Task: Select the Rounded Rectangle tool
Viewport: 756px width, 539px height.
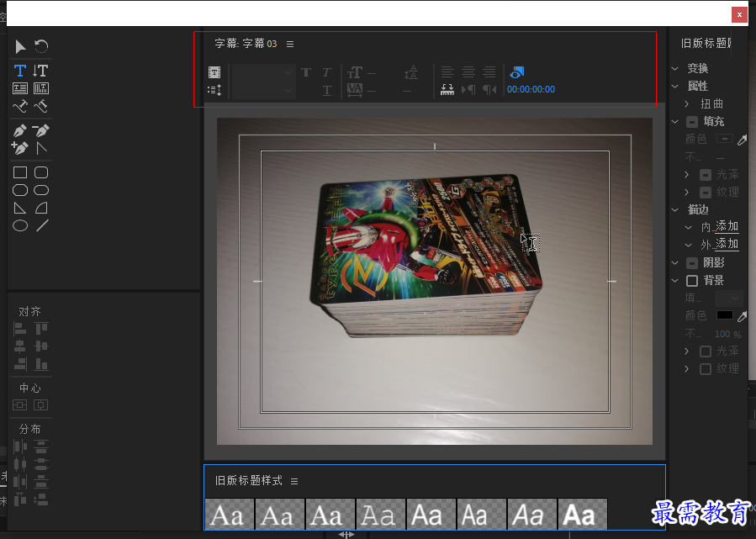Action: point(41,172)
